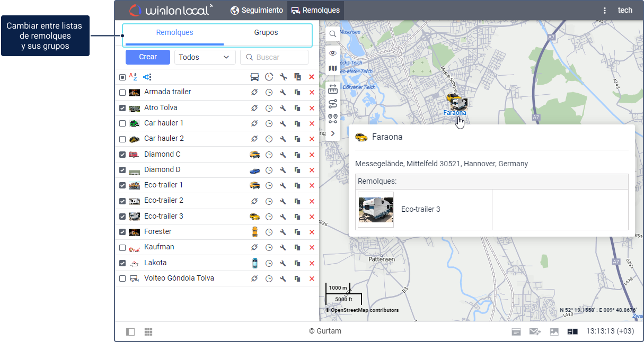This screenshot has height=342, width=644.
Task: Open assignment history clock for Lakota
Action: coord(269,263)
